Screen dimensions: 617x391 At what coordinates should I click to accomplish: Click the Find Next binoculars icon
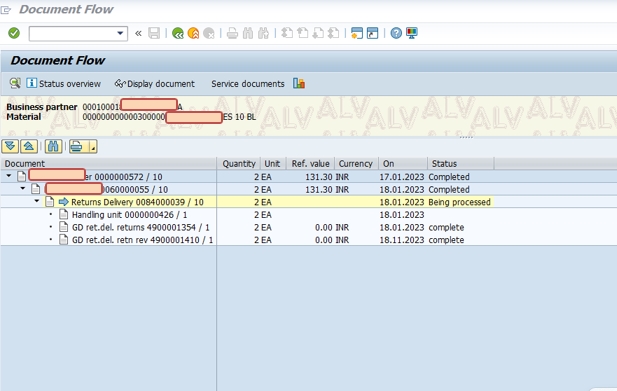tap(264, 33)
